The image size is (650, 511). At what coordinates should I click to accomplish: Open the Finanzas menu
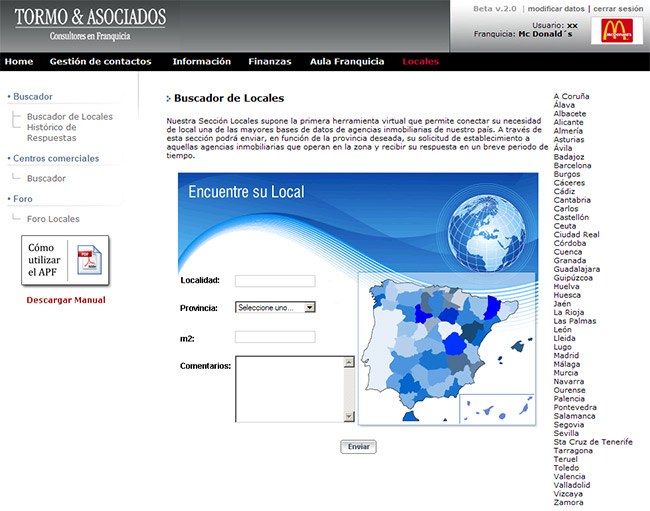(270, 62)
